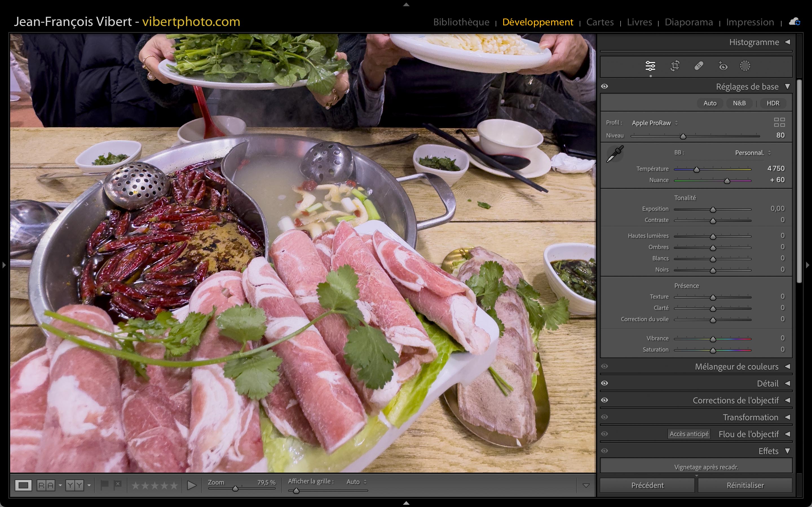
Task: Select the Crop and rotate tool icon
Action: (675, 66)
